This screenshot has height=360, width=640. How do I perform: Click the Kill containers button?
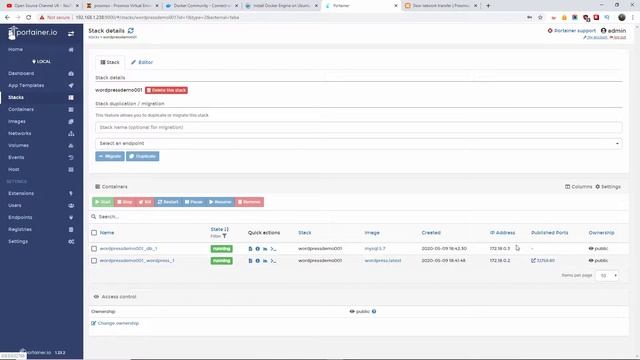(145, 202)
